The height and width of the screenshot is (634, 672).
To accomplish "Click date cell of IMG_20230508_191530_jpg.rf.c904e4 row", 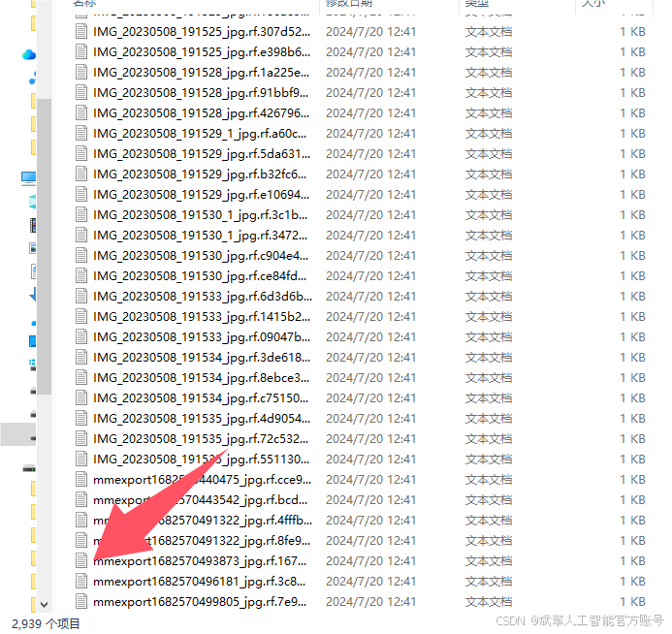I will [370, 256].
